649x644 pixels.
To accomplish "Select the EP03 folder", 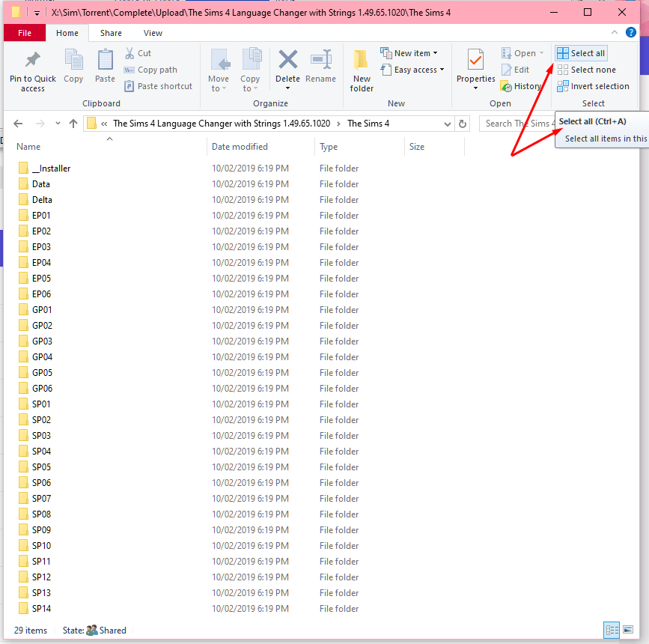I will tap(41, 247).
